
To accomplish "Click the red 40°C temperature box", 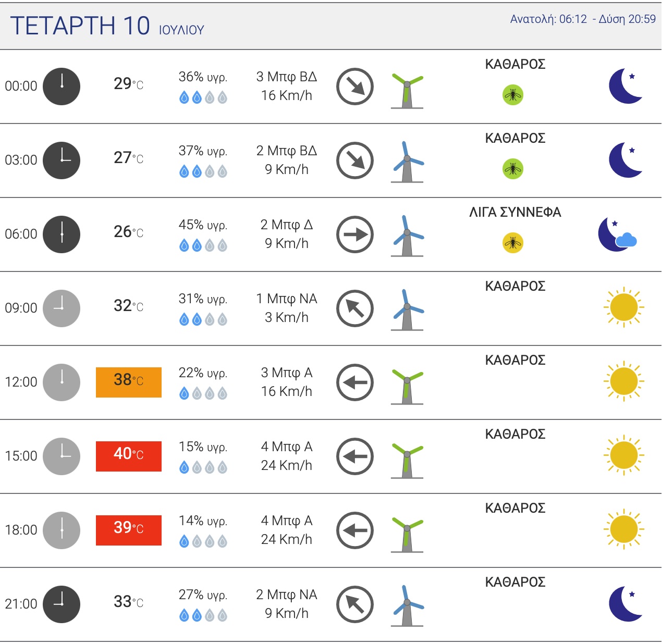I will 129,456.
